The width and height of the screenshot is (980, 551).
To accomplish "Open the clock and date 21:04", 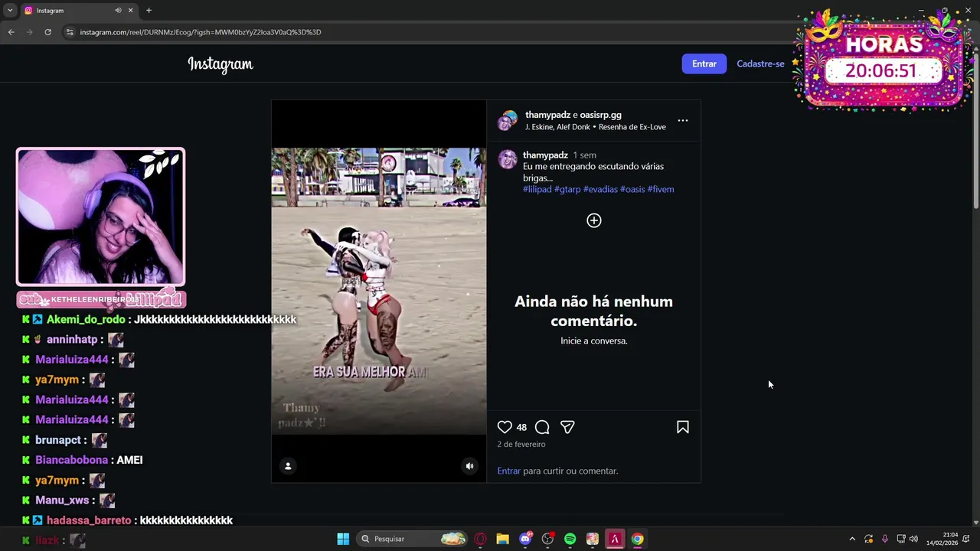I will tap(942, 539).
